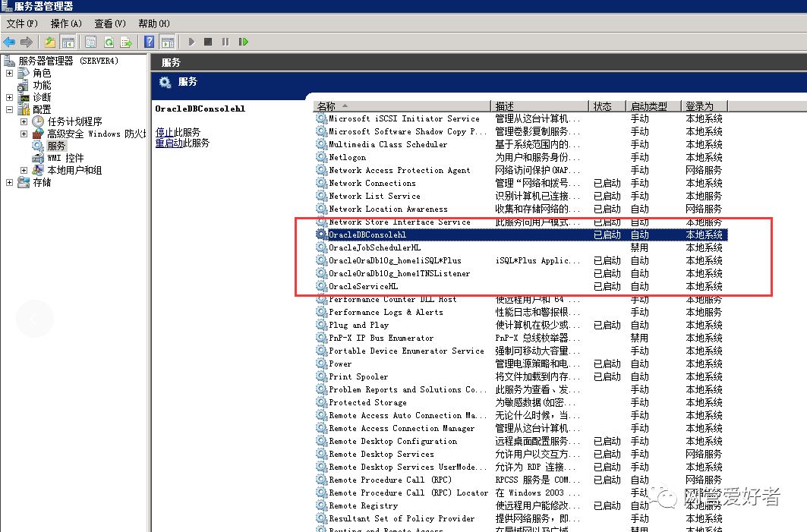
Task: Sort by the 登录为 column header
Action: point(704,106)
